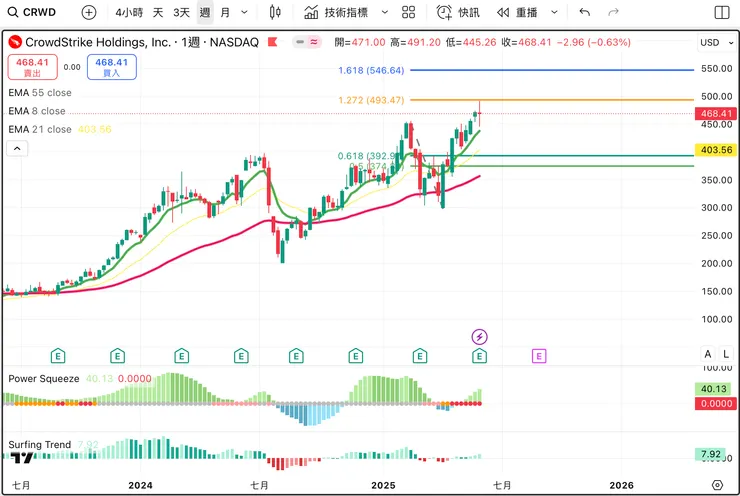Click the red flag icon beside NASDAQ

point(272,42)
